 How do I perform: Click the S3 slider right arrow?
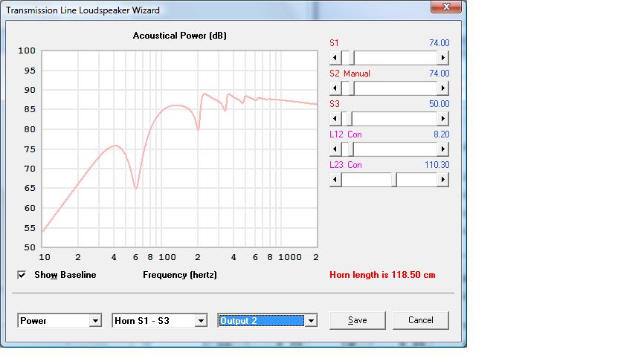442,119
